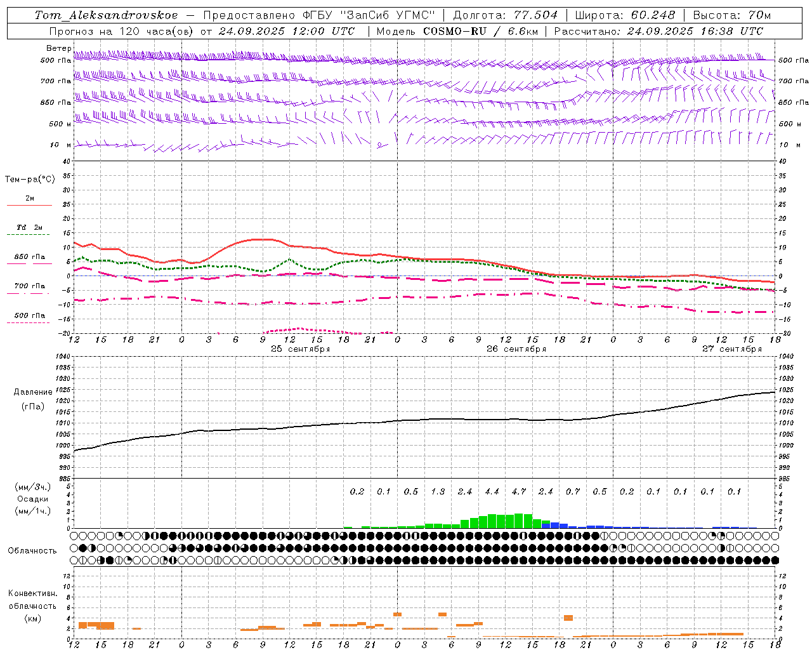Click the orange convective bar at 0h on 26 сентября
The width and height of the screenshot is (812, 650).
click(398, 614)
